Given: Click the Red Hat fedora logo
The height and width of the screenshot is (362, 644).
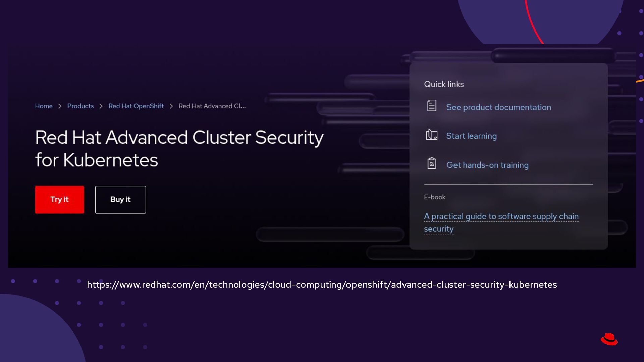Looking at the screenshot, I should click(609, 339).
